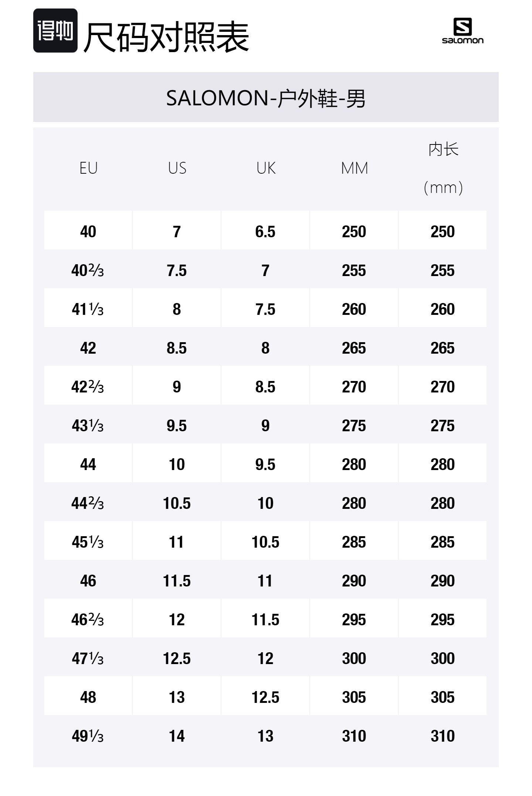Click EU size 49⅓ in last row
The image size is (532, 796).
(x=88, y=736)
